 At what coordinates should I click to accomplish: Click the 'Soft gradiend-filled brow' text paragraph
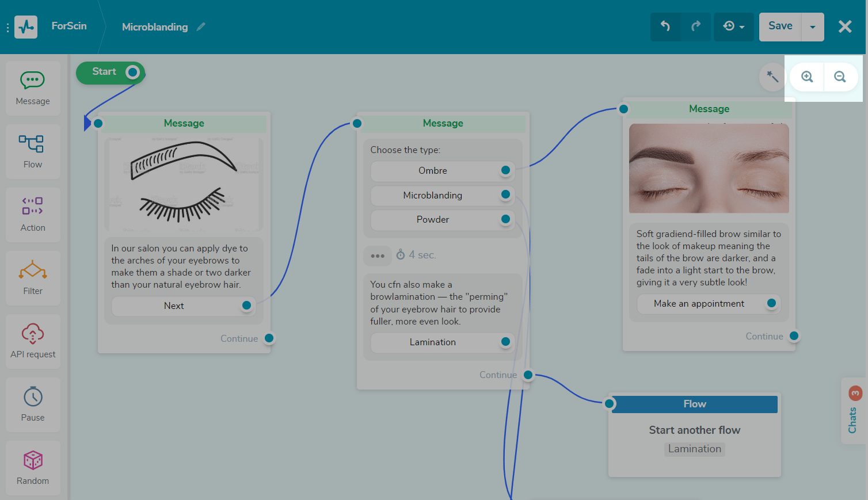click(709, 258)
